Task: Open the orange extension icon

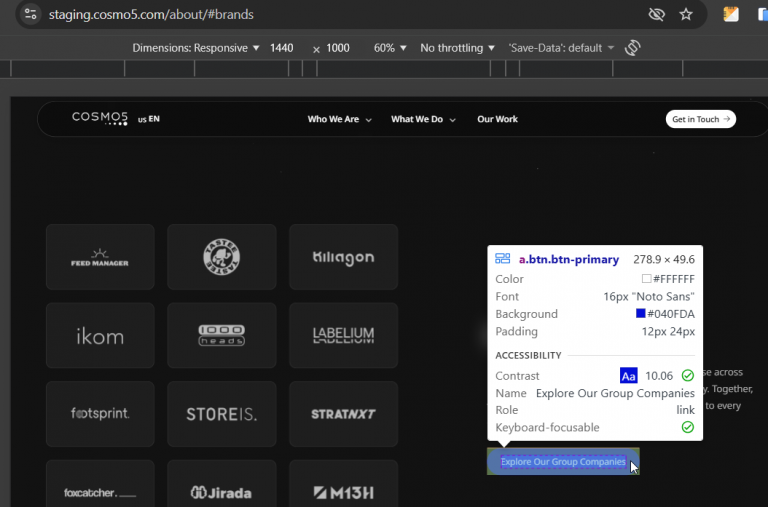Action: tap(731, 14)
